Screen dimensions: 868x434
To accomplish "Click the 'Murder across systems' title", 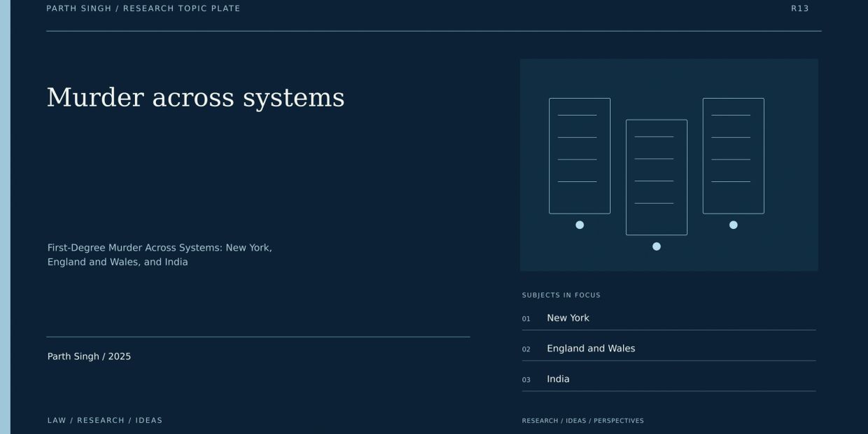I will (x=195, y=97).
